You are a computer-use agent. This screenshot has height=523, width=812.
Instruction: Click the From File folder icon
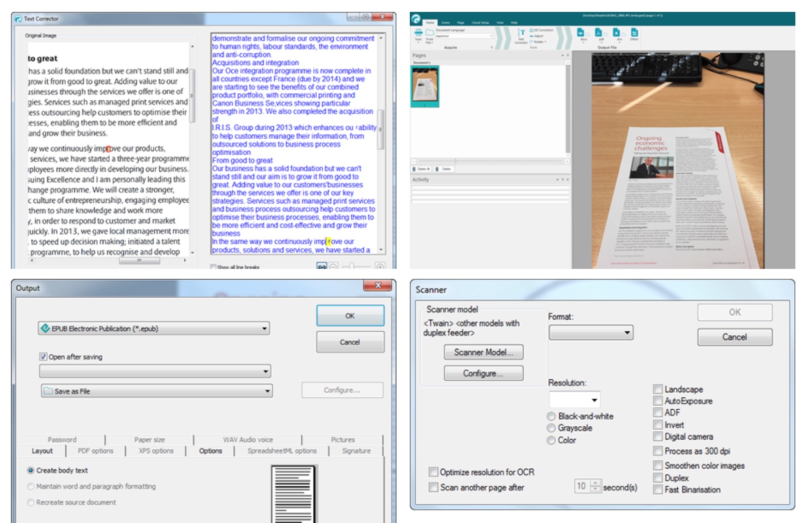click(x=429, y=33)
